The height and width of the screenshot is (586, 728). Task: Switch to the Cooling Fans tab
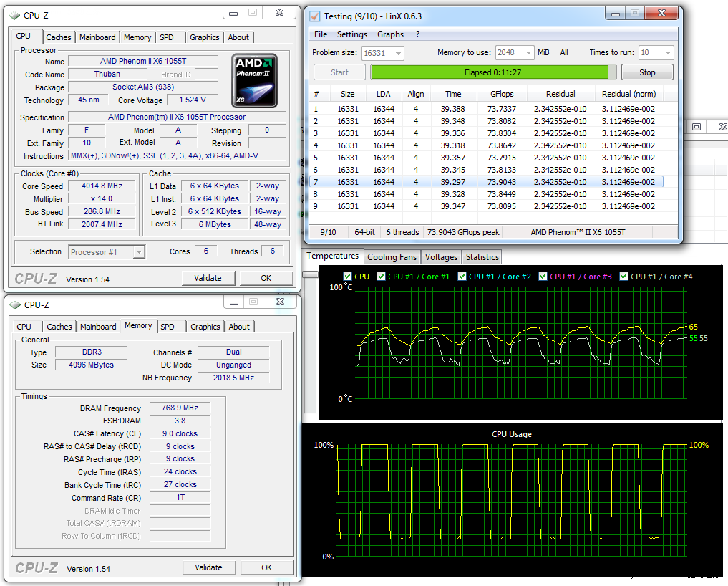click(x=392, y=257)
